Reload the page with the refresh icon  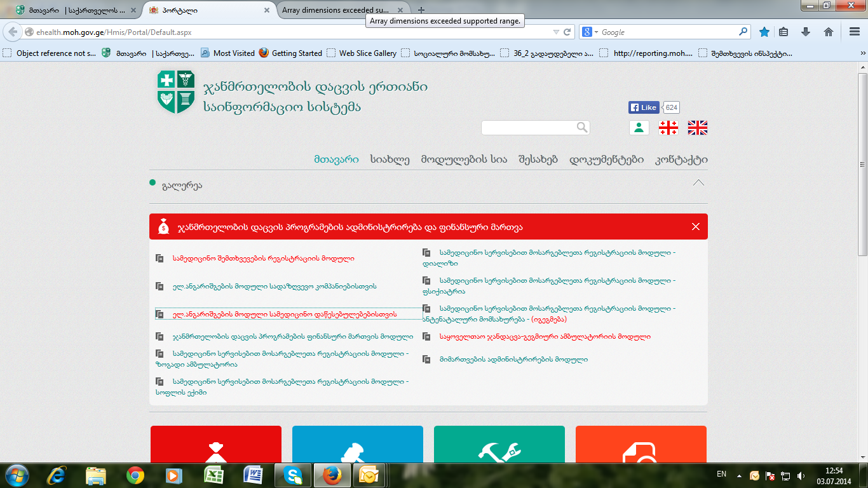click(567, 32)
